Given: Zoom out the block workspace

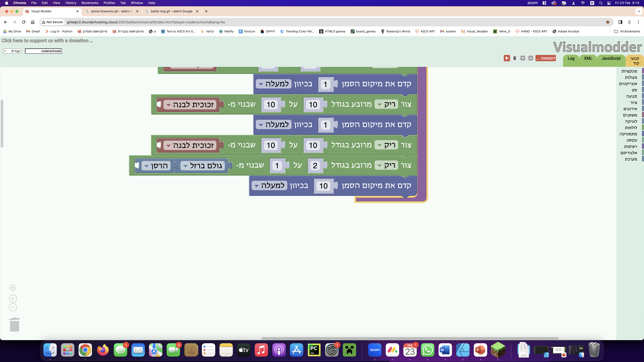Looking at the screenshot, I should point(13,307).
